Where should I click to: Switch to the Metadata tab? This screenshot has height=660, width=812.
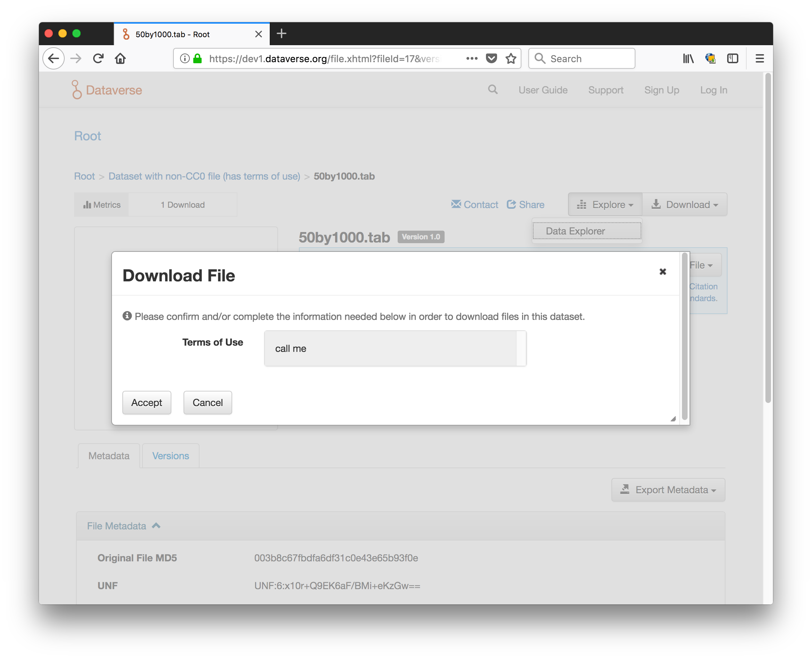109,456
